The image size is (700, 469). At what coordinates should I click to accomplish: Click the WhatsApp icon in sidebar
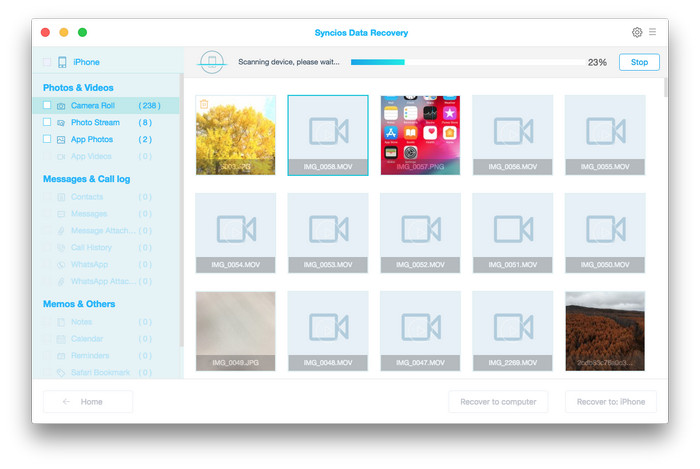tap(61, 265)
